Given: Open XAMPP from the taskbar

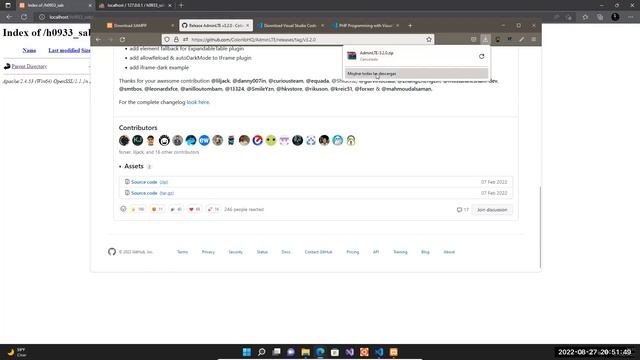Looking at the screenshot, I should [x=393, y=352].
